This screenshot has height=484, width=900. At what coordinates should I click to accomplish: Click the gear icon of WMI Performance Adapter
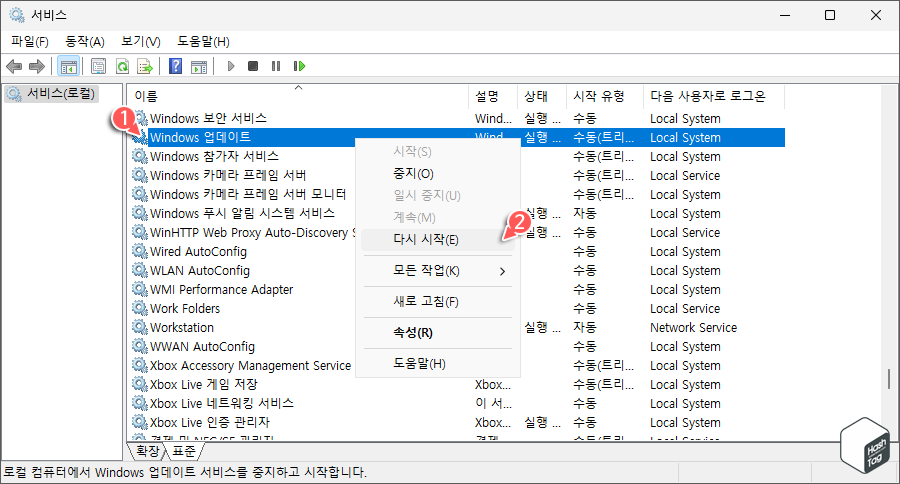[x=140, y=289]
